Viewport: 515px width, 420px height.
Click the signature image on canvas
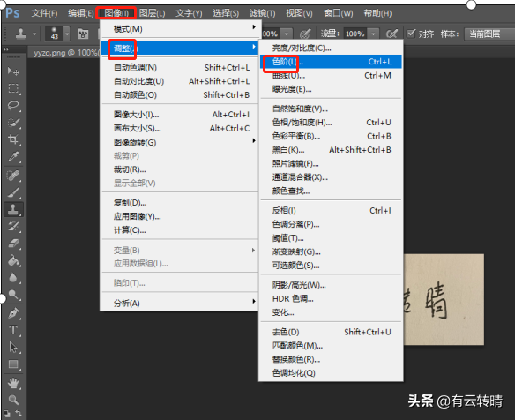pos(444,299)
